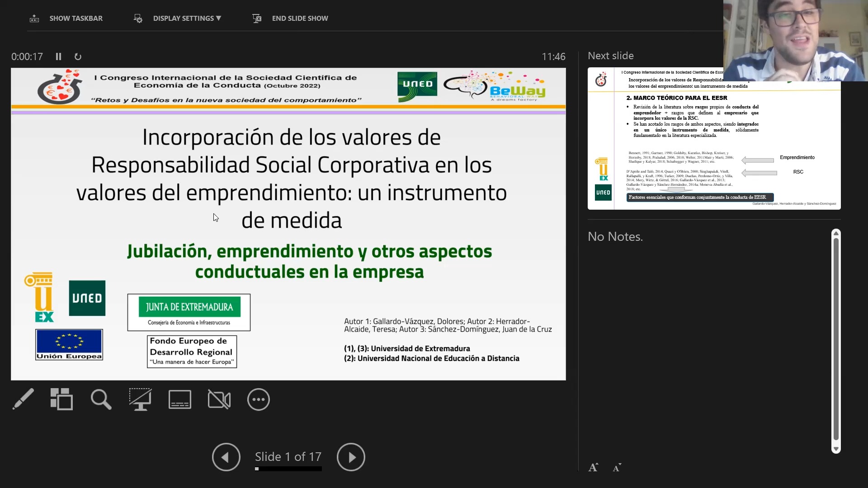Image resolution: width=868 pixels, height=488 pixels.
Task: Click the magnifier zoom into slide icon
Action: (101, 399)
